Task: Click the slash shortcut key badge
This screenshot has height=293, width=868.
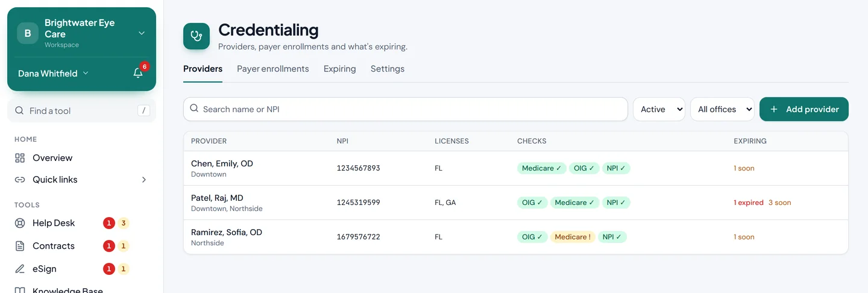Action: pyautogui.click(x=143, y=110)
